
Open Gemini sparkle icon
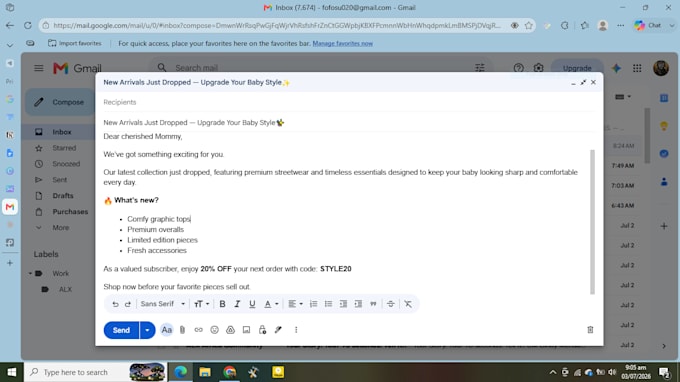616,68
